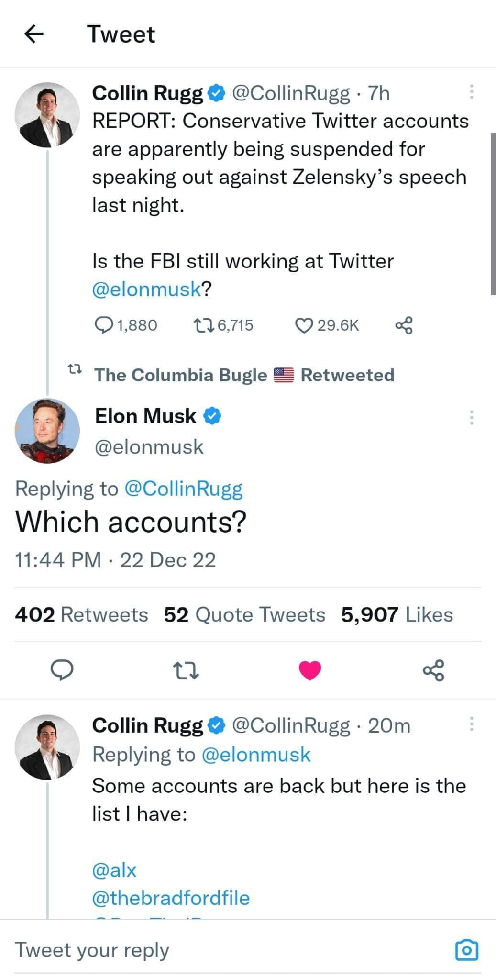Tap the back arrow icon

point(33,34)
